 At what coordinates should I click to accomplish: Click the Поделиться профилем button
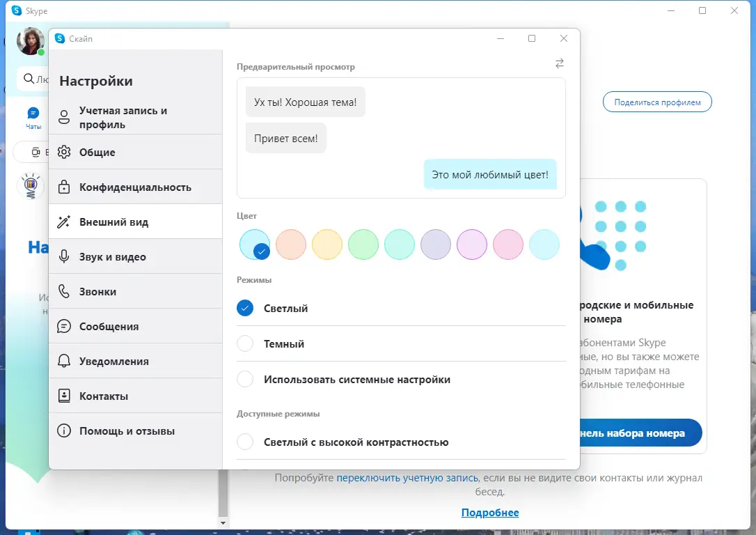point(656,102)
